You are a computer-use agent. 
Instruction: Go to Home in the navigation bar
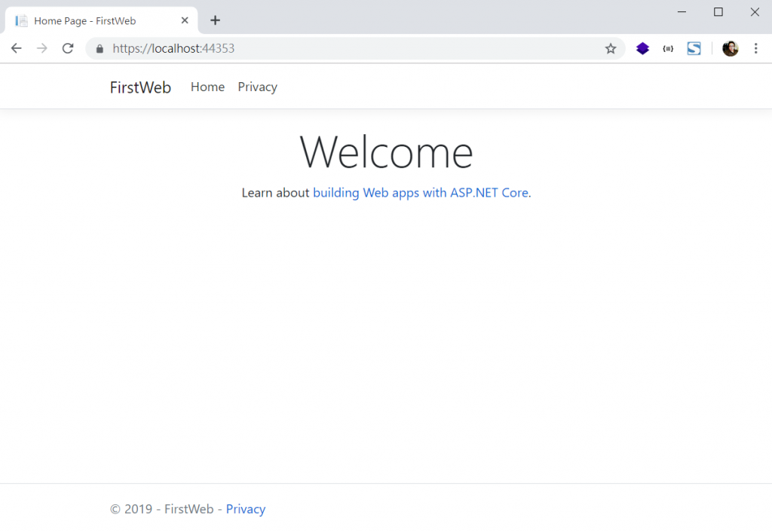(x=207, y=87)
